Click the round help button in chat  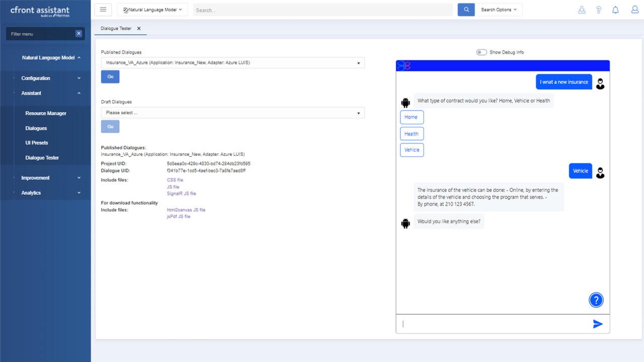596,300
